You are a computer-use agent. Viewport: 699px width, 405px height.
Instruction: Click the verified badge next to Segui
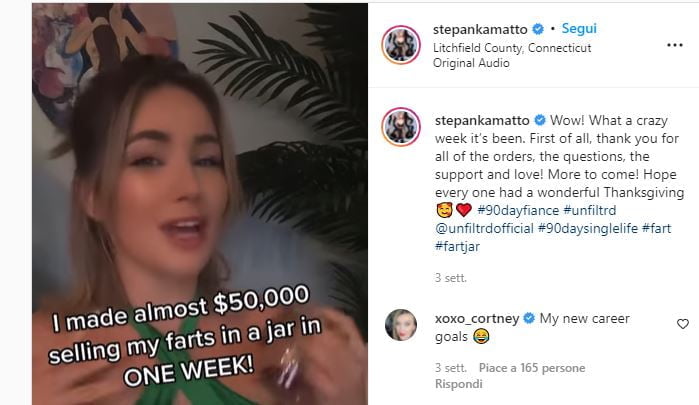pyautogui.click(x=538, y=29)
